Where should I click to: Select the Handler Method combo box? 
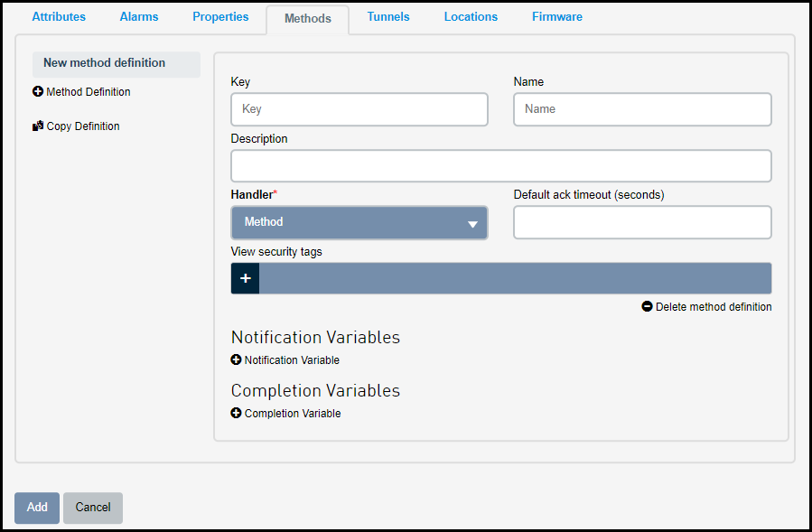click(359, 223)
